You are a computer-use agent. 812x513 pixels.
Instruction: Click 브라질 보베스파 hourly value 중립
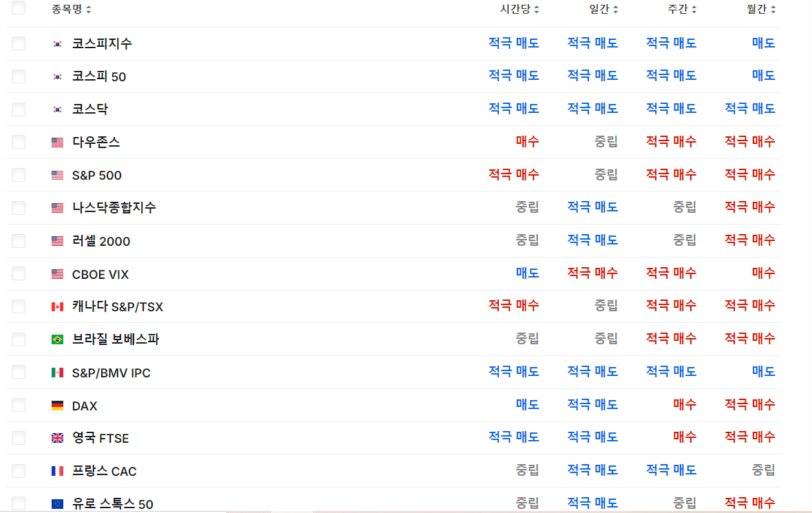click(527, 338)
